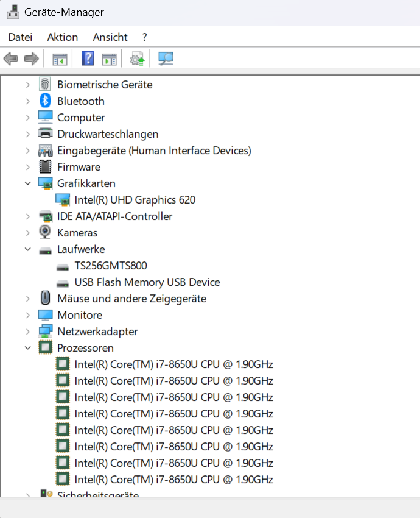Viewport: 420px width, 518px height.
Task: Collapse the Prozessoren node
Action: pyautogui.click(x=28, y=348)
